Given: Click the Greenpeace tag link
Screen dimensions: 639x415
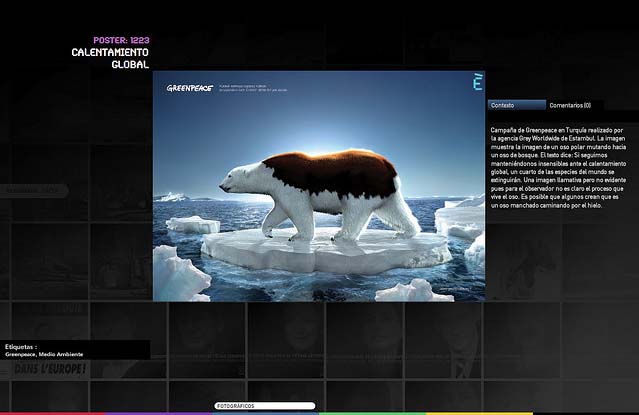Looking at the screenshot, I should pyautogui.click(x=20, y=354).
